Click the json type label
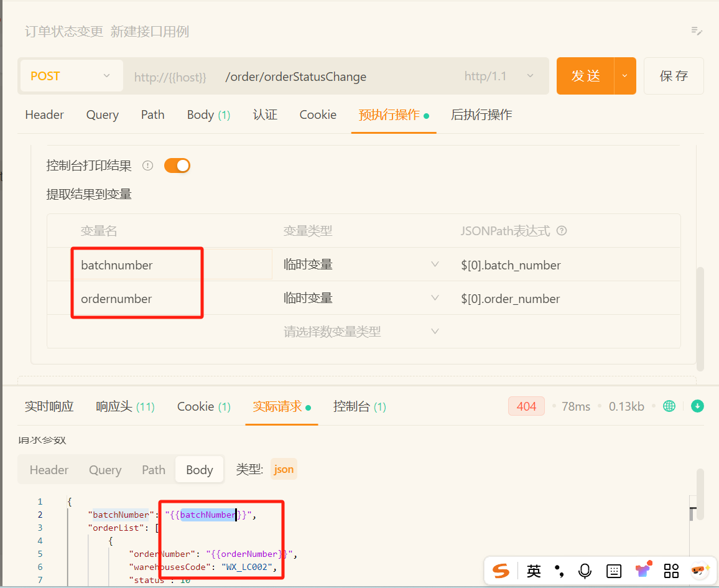 (x=284, y=469)
